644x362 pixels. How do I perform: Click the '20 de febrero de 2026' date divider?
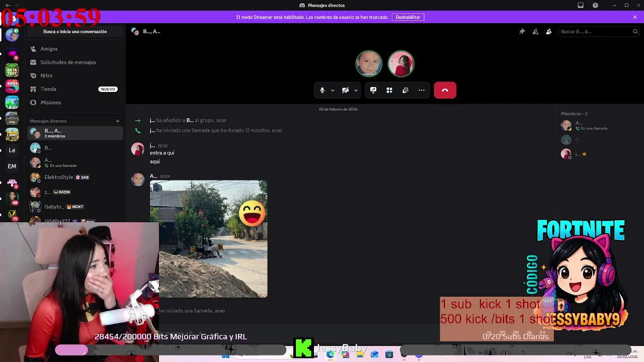(338, 109)
